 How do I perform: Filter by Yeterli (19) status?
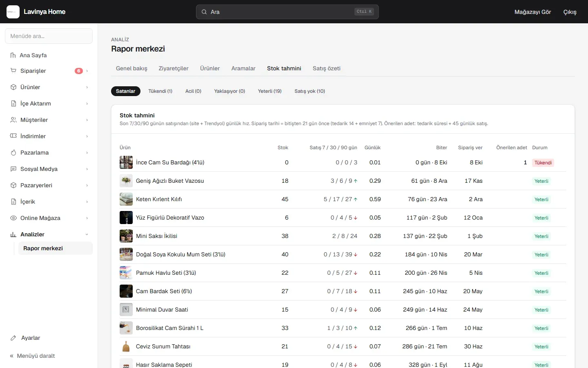click(x=269, y=91)
